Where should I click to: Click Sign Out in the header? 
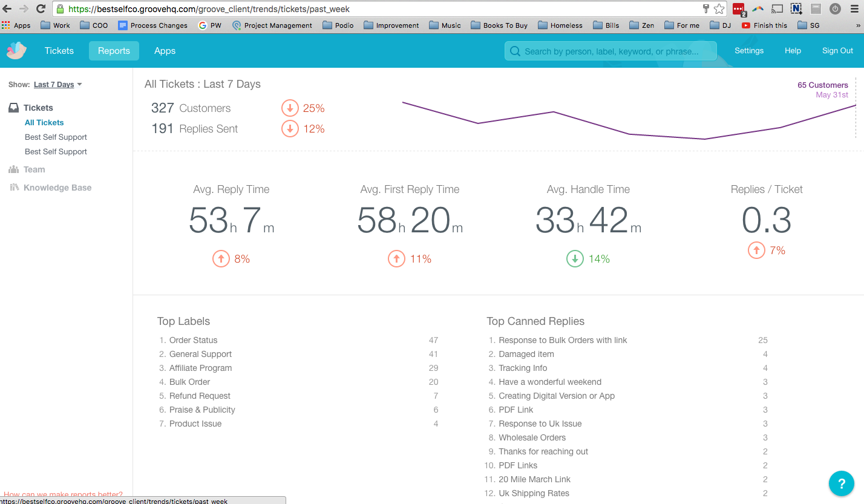(x=837, y=51)
